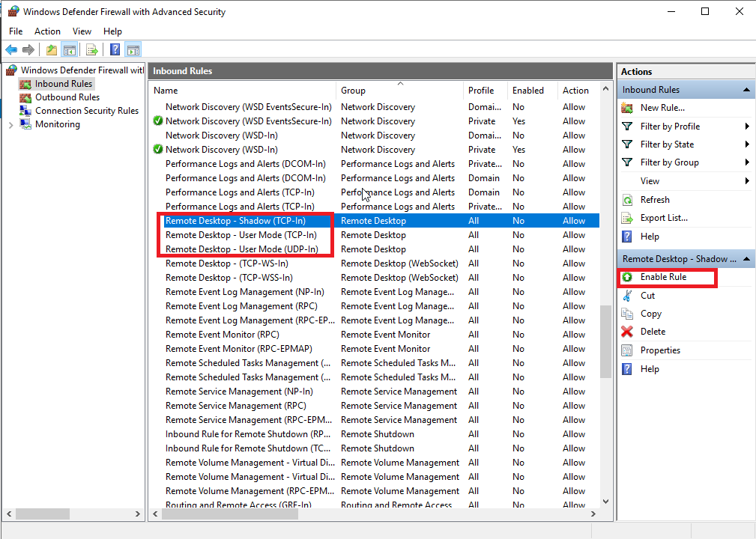The width and height of the screenshot is (756, 539).
Task: Click tree pane horizontal scrollbar right arrow
Action: pos(137,514)
